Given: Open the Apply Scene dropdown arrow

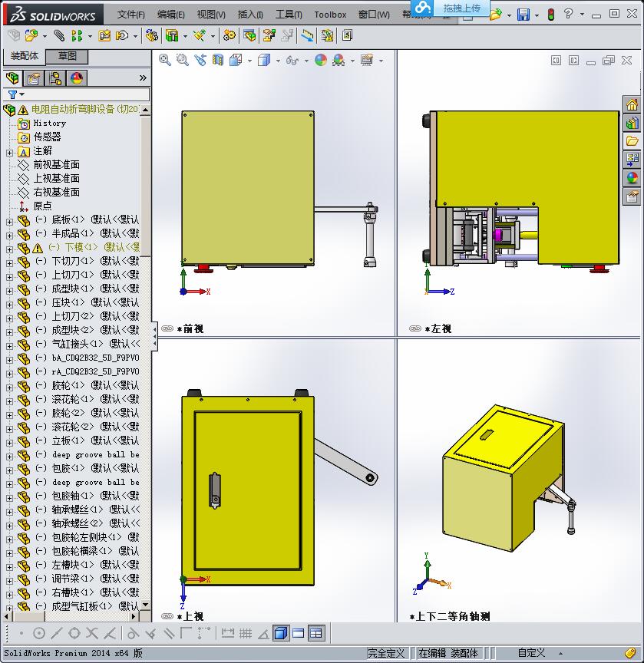Looking at the screenshot, I should coord(352,61).
